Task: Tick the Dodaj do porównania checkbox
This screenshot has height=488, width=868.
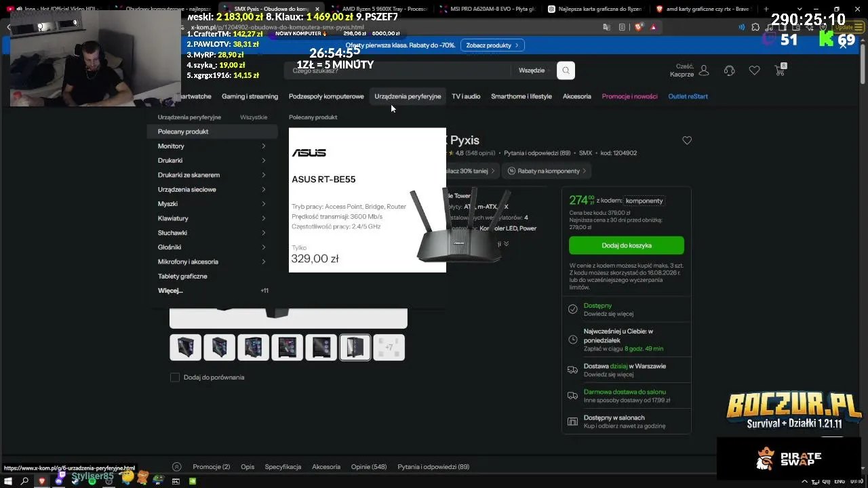Action: 175,378
